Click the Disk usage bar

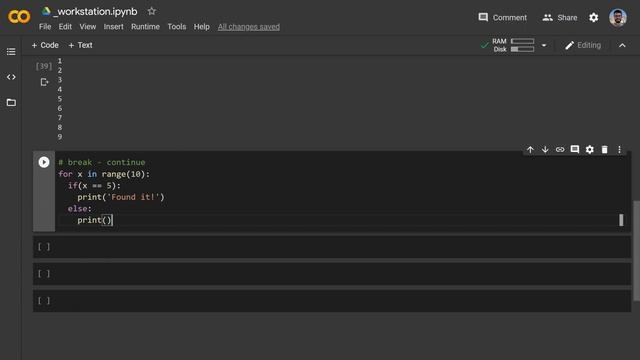[522, 49]
